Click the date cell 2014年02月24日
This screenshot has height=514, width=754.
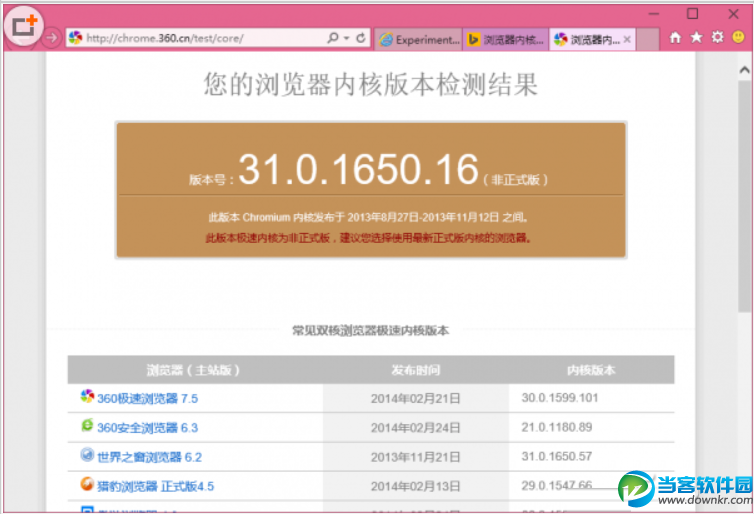coord(415,428)
